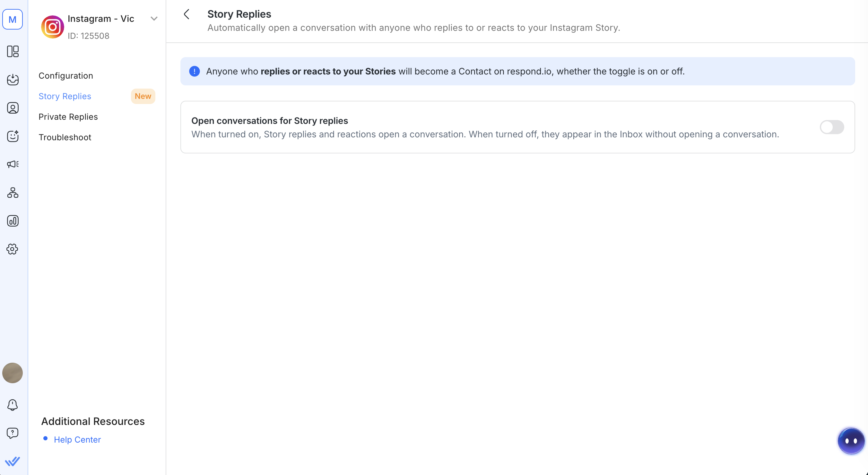Open the AI agents smiley icon
Screen dimensions: 868x475
13,136
